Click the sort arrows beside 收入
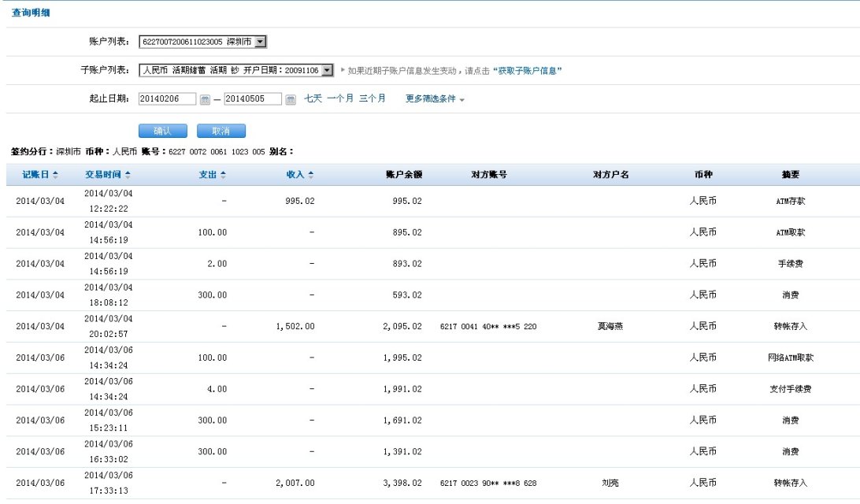The image size is (860, 504). [x=311, y=175]
